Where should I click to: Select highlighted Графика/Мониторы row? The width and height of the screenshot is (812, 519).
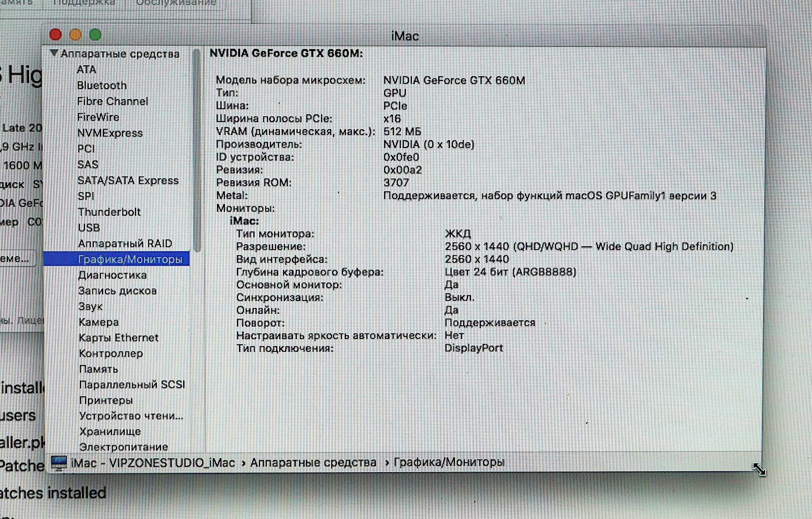[x=117, y=259]
